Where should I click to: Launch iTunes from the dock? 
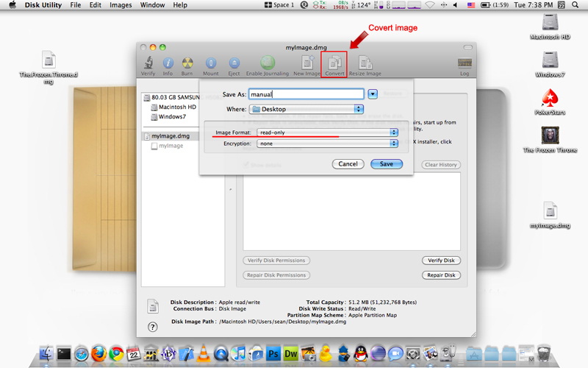(x=238, y=354)
